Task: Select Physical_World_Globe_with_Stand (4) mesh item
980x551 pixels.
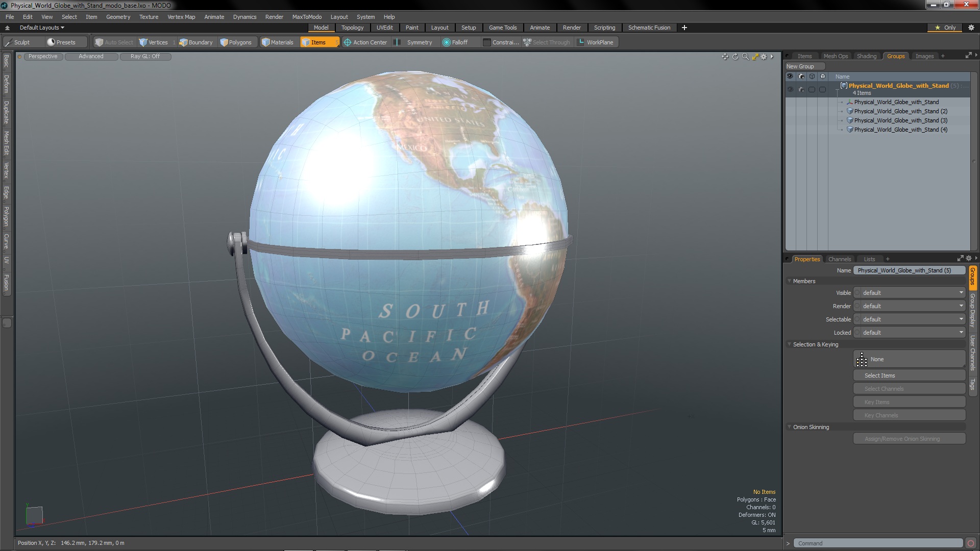Action: (x=900, y=130)
